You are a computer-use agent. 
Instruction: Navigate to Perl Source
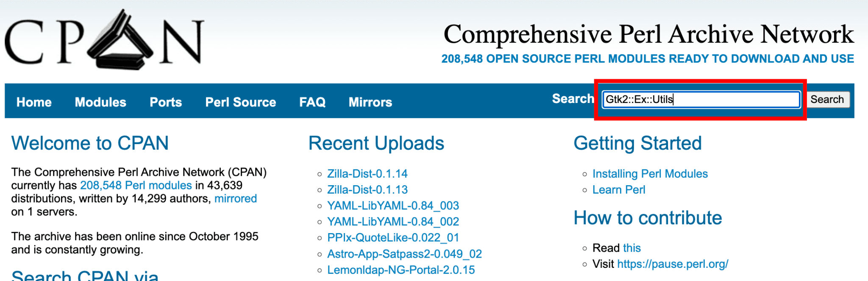point(240,102)
